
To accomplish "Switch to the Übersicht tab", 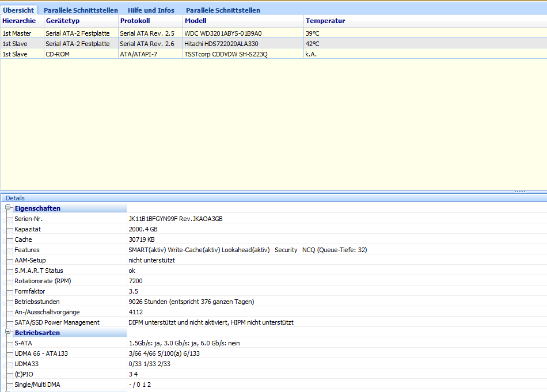I will coord(18,10).
